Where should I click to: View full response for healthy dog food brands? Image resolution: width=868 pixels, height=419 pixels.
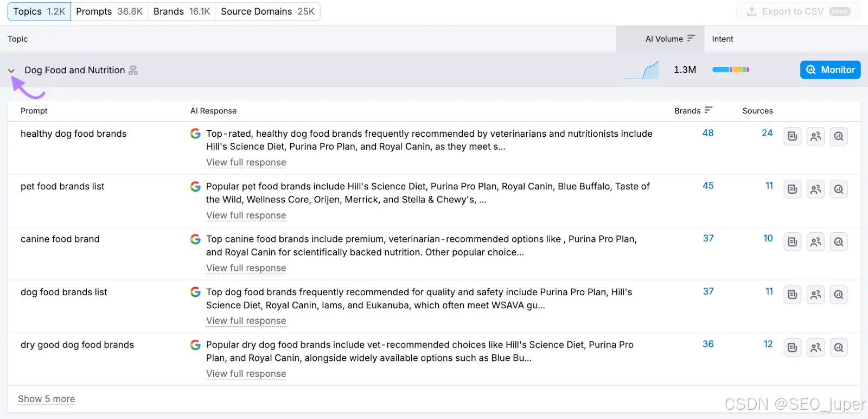click(246, 162)
